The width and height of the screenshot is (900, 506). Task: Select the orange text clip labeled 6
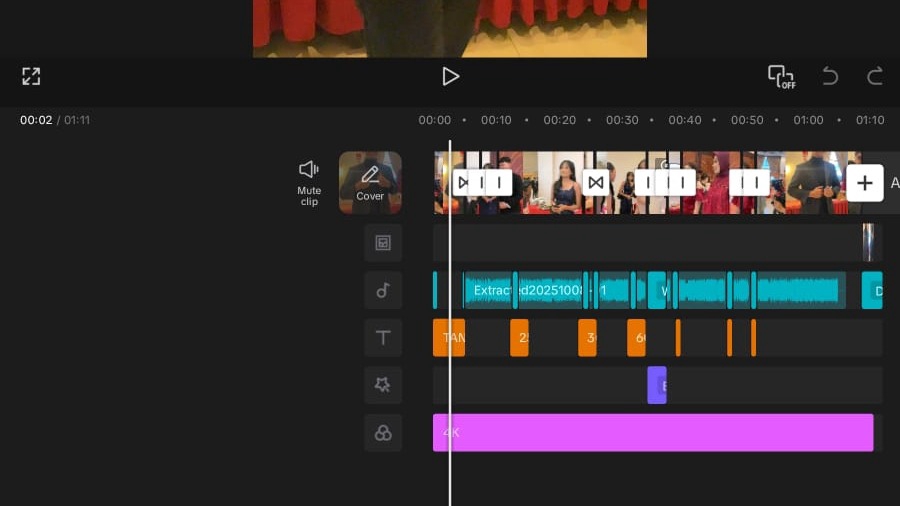(637, 337)
